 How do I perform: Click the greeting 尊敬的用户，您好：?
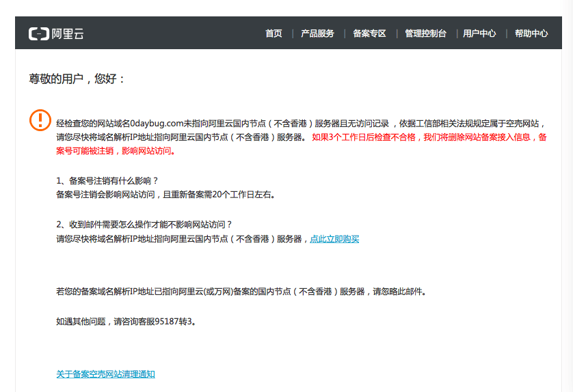(77, 79)
